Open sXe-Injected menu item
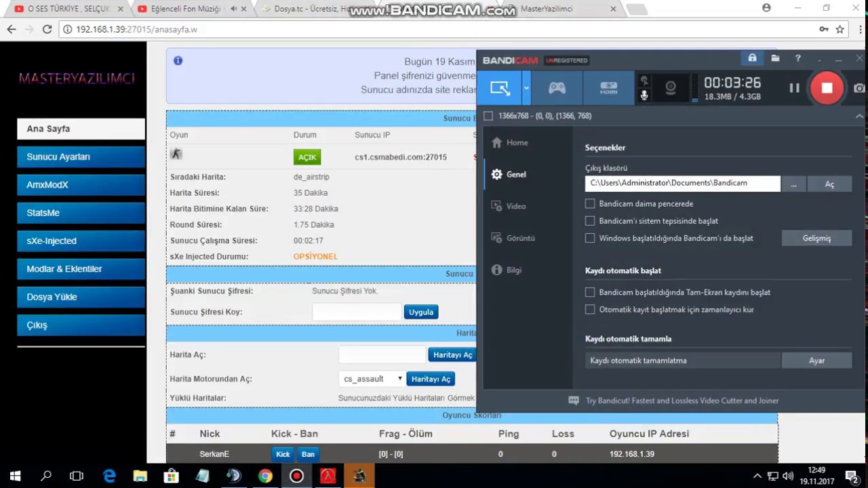This screenshot has height=488, width=868. 81,241
